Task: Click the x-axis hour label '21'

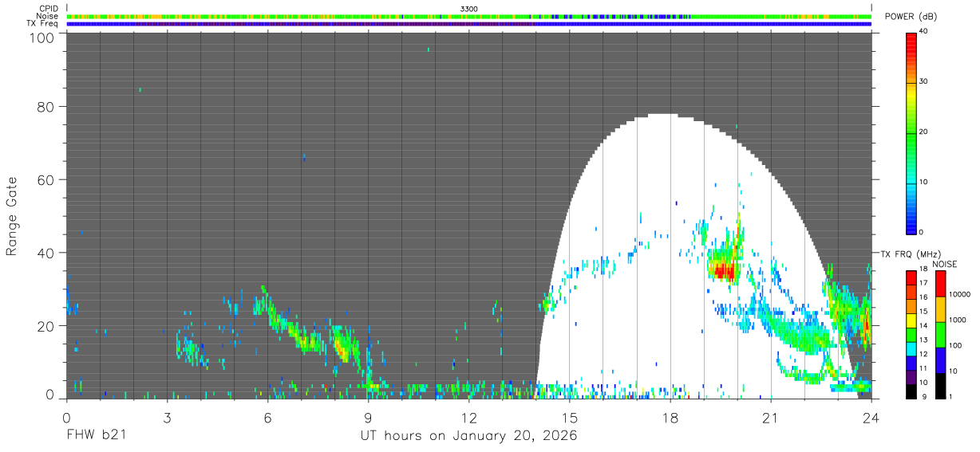Action: point(771,417)
